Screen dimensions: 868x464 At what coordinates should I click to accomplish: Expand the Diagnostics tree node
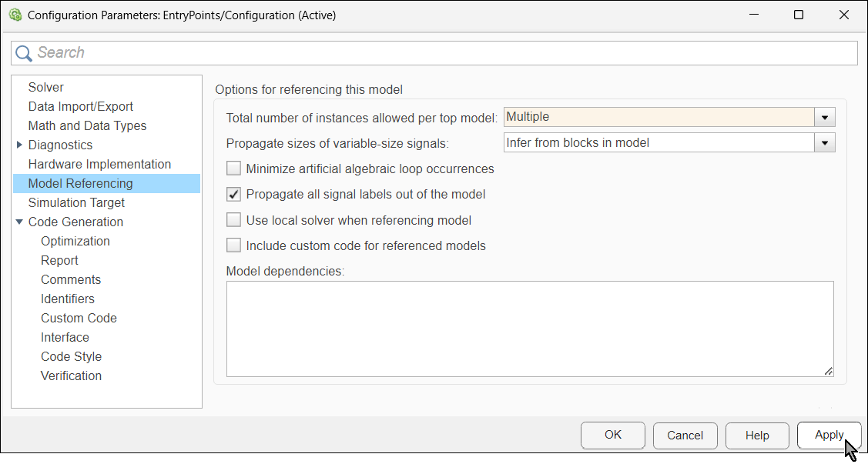coord(19,145)
